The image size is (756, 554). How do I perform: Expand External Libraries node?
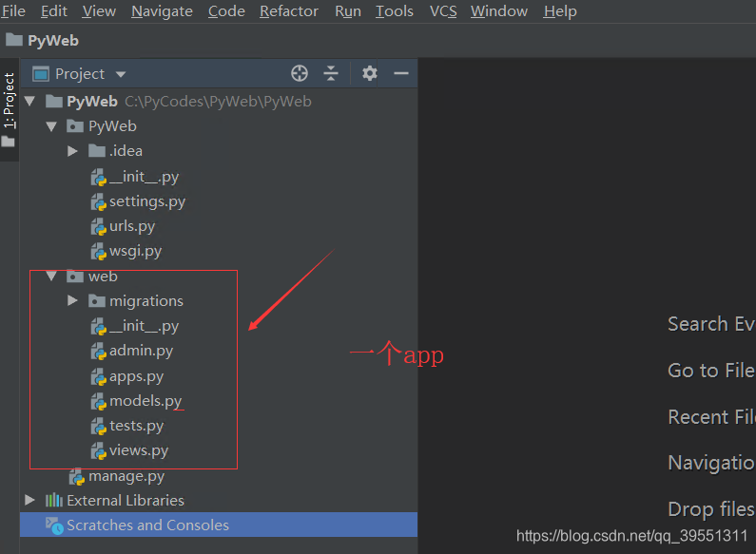point(29,500)
